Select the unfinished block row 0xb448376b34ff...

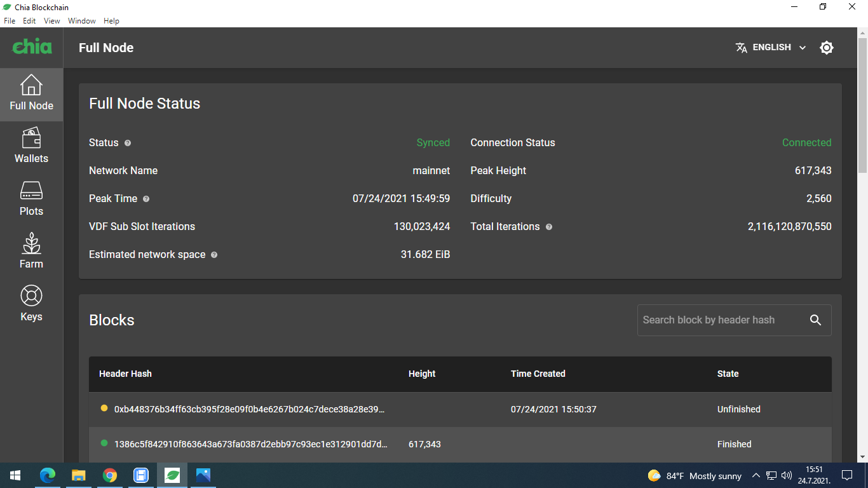click(460, 409)
